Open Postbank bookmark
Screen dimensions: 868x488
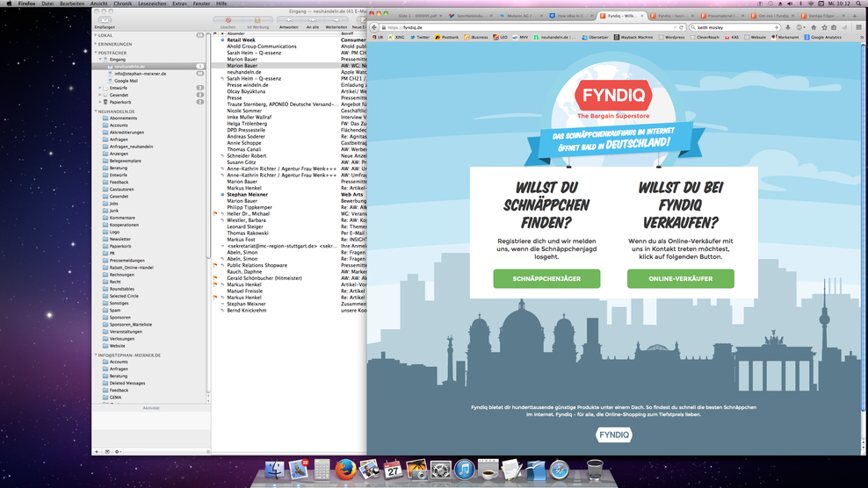[x=446, y=37]
